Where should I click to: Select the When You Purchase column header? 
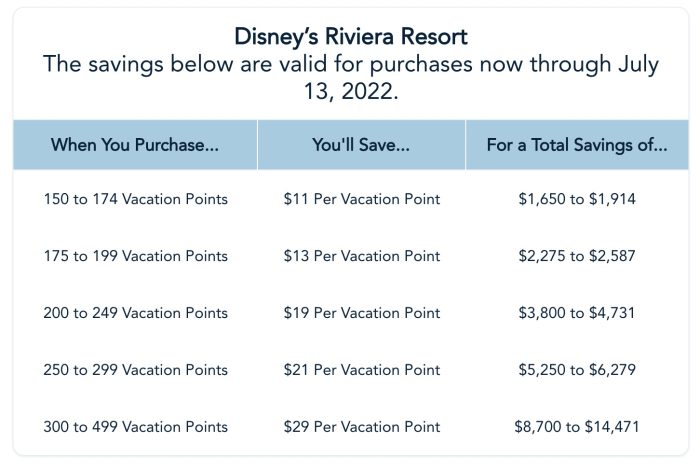(135, 145)
